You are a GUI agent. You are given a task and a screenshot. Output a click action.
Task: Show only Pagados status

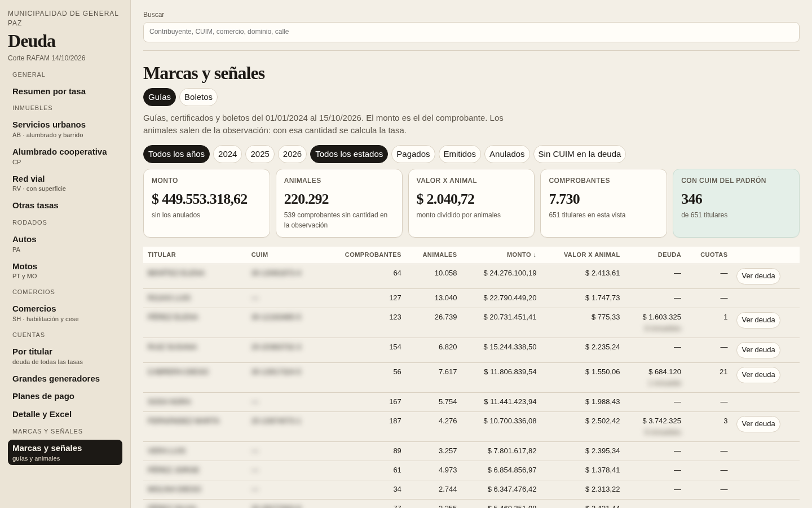click(413, 154)
